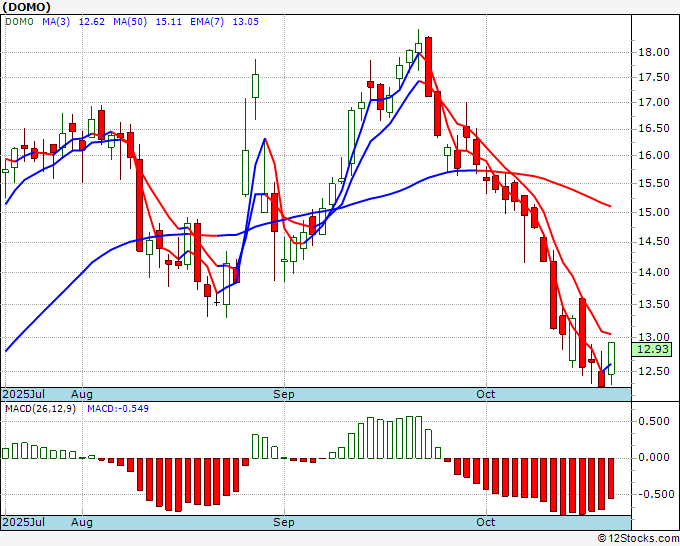Click the 16.50 price axis label
Viewport: 680px width, 546px height.
654,129
